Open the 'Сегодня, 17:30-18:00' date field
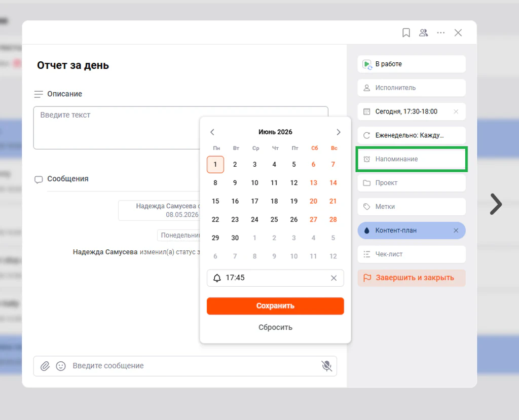The width and height of the screenshot is (519, 420). click(412, 111)
